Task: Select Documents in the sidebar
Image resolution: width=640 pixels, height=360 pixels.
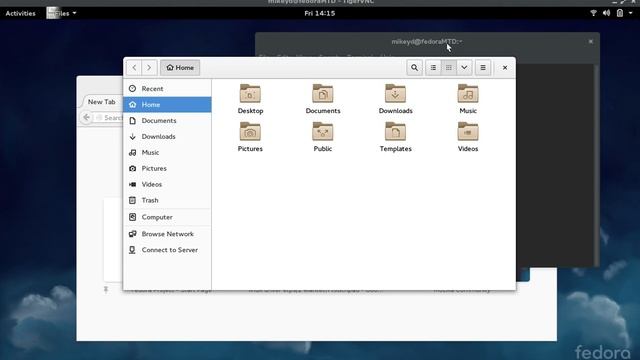Action: [x=167, y=120]
